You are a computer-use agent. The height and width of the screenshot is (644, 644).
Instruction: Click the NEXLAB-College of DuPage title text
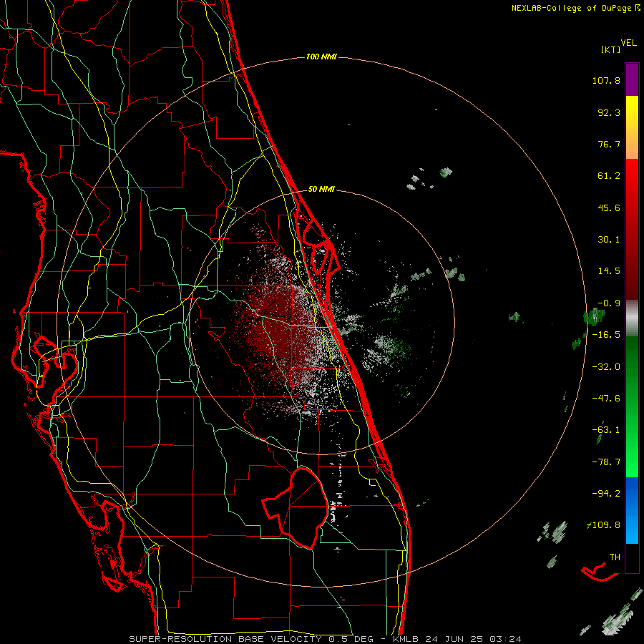(x=571, y=8)
